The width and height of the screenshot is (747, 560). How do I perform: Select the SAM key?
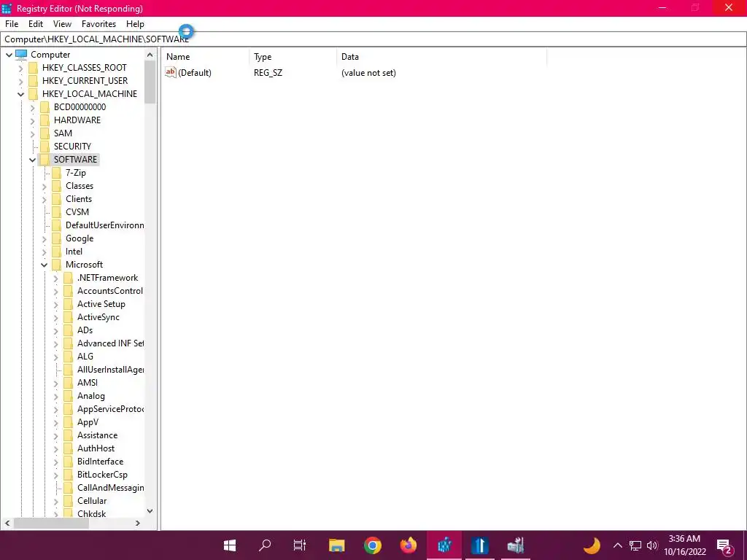(x=63, y=133)
